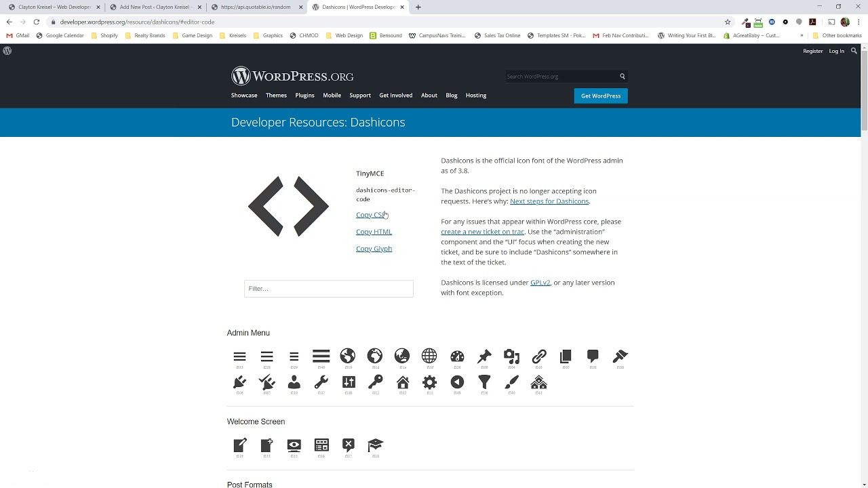Select the widgets and menus dashicon
This screenshot has height=488, width=868.
321,445
